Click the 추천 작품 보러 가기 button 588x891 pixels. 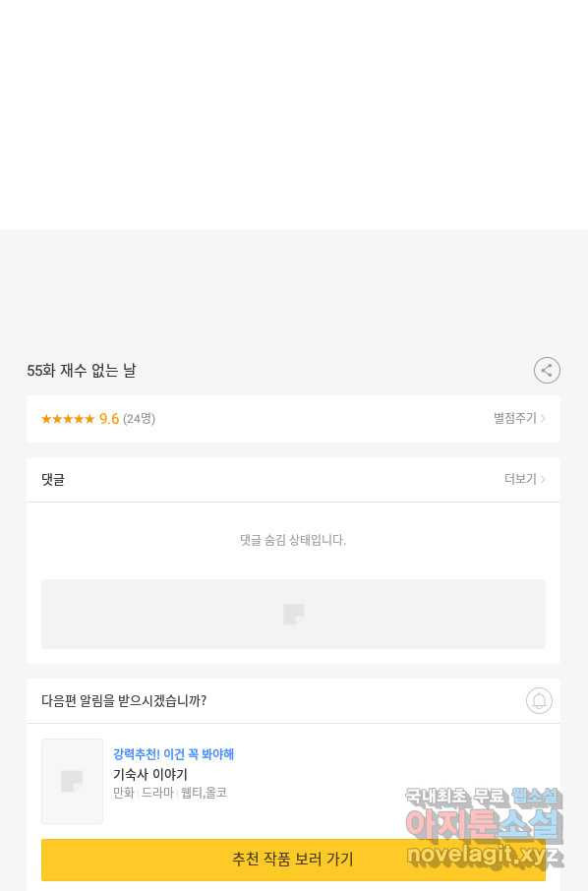(x=293, y=860)
